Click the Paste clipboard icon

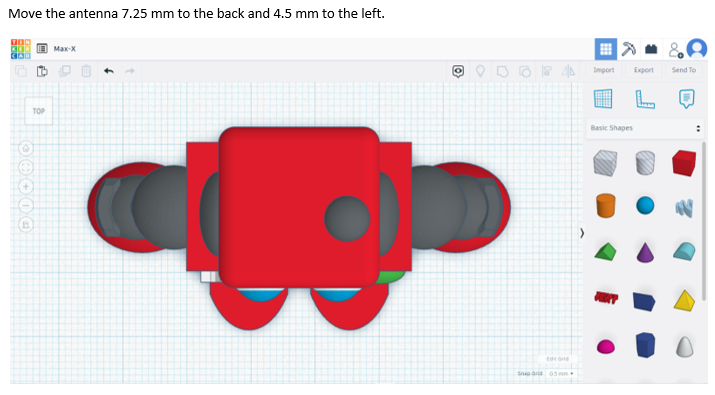point(42,71)
